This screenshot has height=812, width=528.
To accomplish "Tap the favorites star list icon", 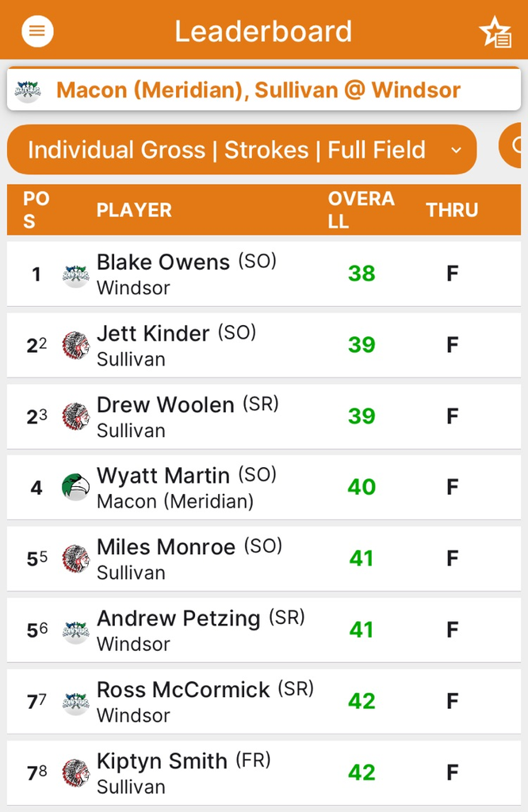I will 496,32.
